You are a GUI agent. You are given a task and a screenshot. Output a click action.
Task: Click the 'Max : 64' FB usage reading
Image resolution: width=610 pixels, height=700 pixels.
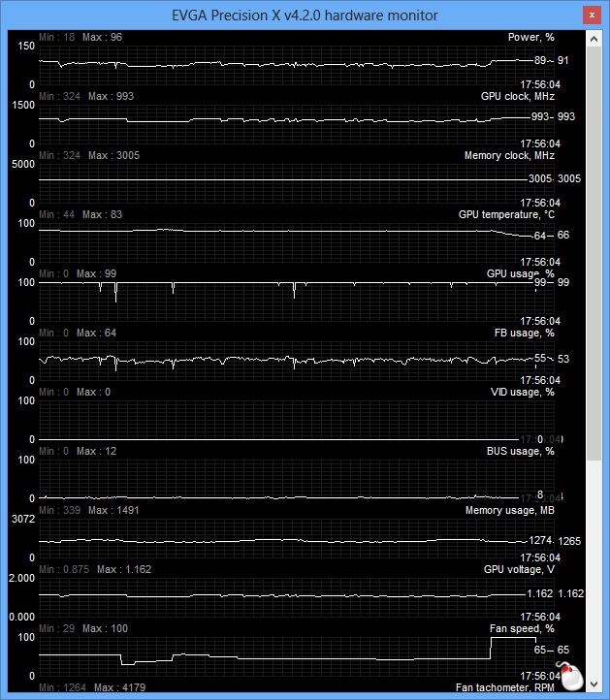(96, 334)
